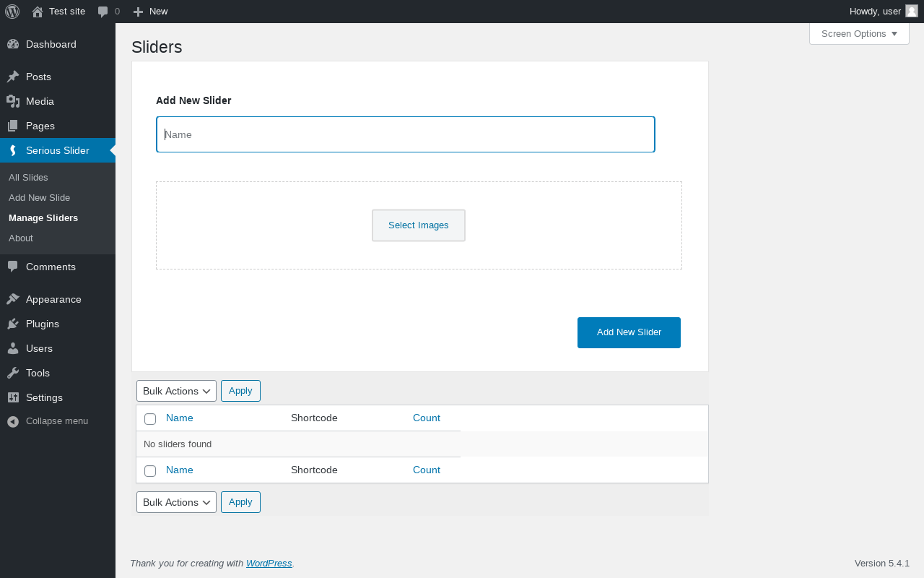Click the blue Add New Slider button

[629, 332]
